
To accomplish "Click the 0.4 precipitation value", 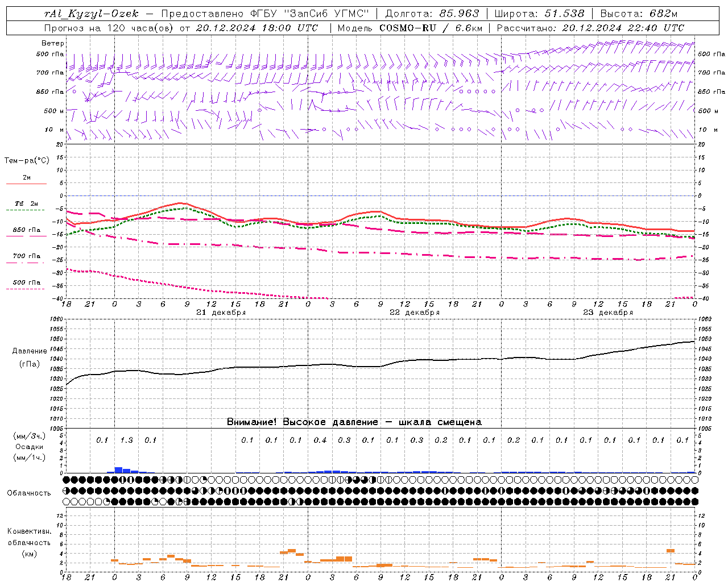I will [320, 440].
